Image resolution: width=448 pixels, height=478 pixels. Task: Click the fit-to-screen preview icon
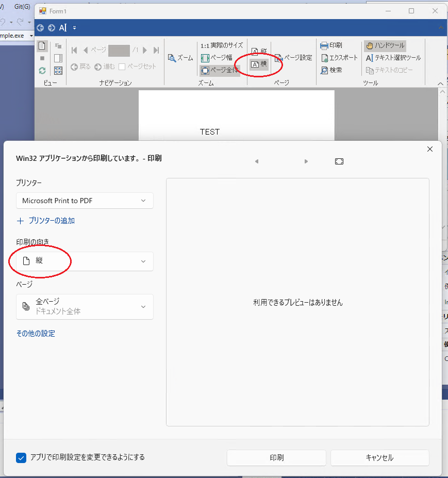pyautogui.click(x=339, y=161)
